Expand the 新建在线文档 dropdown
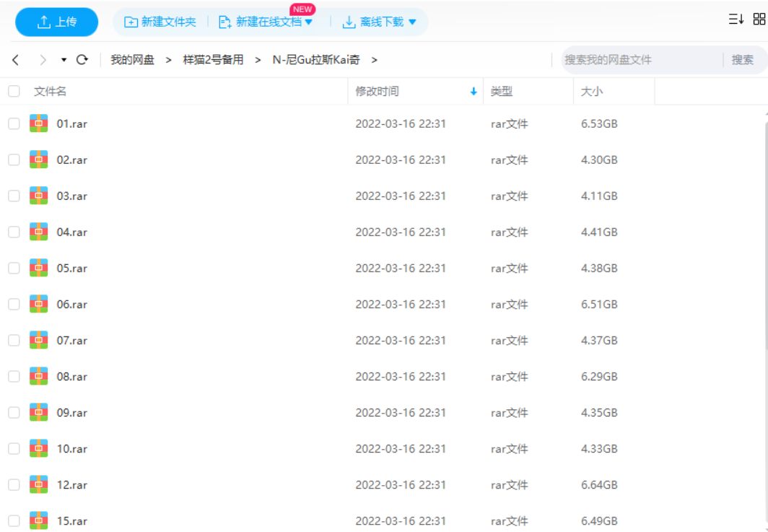The height and width of the screenshot is (532, 768). 309,22
